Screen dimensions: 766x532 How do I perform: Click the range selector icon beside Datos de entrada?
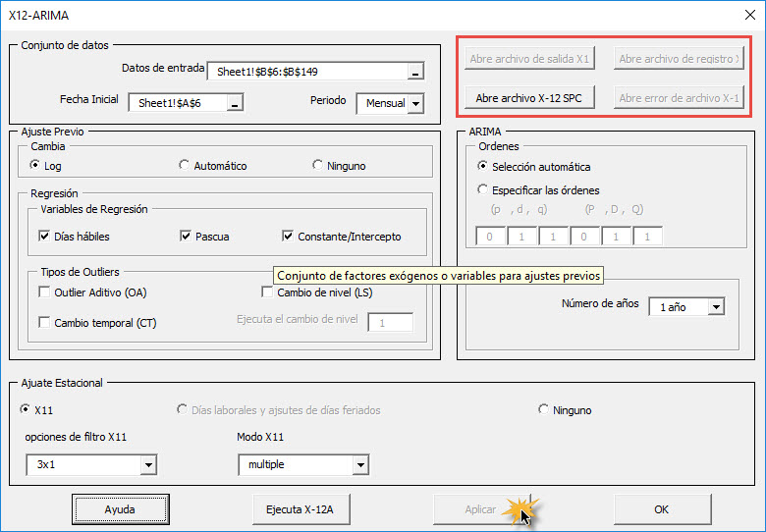pyautogui.click(x=415, y=72)
